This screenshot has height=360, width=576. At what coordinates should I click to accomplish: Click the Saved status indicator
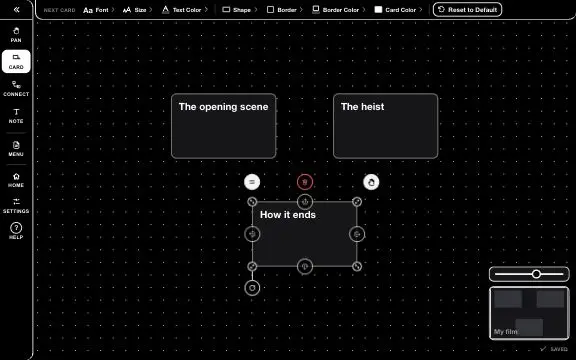point(554,349)
